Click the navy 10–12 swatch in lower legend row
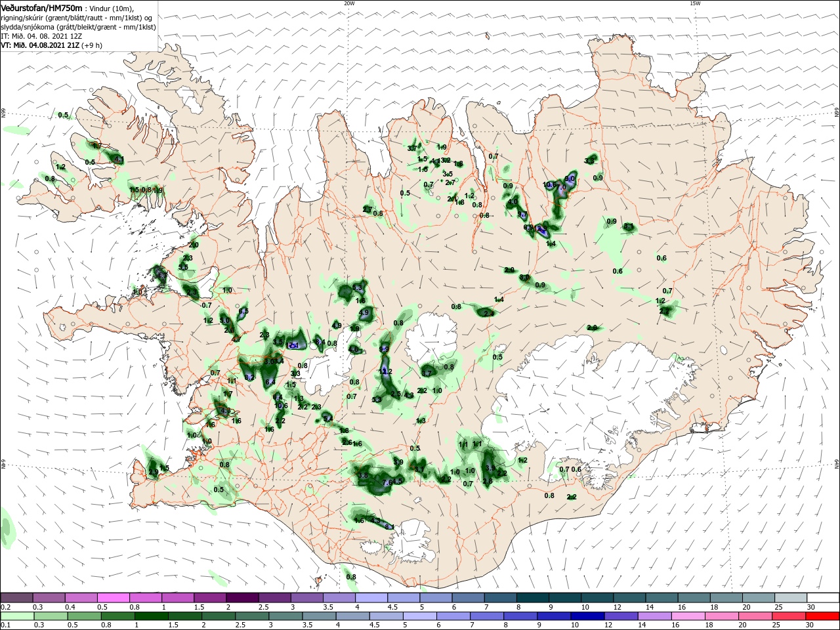Image resolution: width=840 pixels, height=630 pixels. [x=586, y=616]
